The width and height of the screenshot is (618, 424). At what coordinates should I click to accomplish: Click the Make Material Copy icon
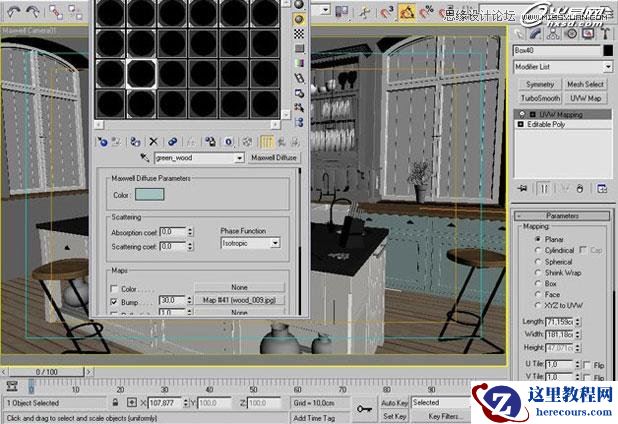tap(172, 141)
